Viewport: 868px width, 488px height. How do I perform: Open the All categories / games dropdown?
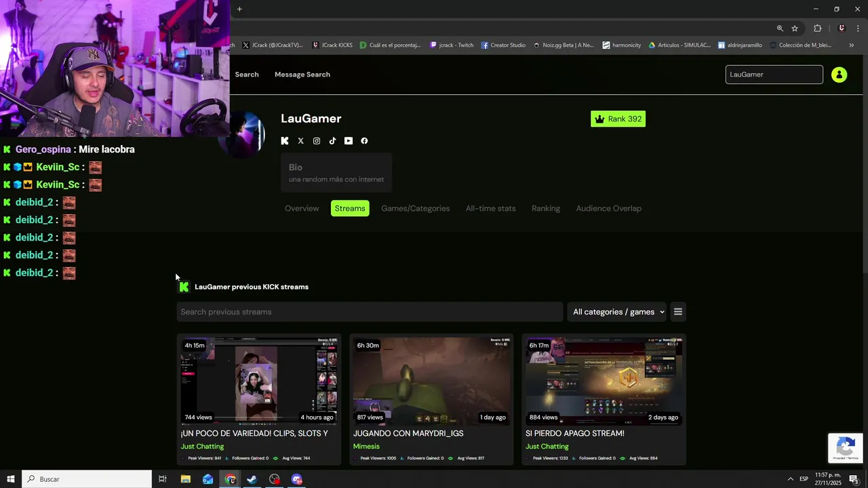pyautogui.click(x=618, y=312)
